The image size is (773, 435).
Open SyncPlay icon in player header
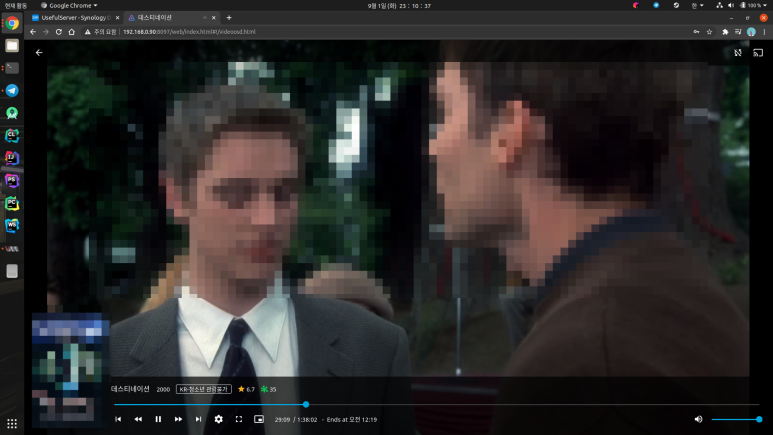pos(738,52)
